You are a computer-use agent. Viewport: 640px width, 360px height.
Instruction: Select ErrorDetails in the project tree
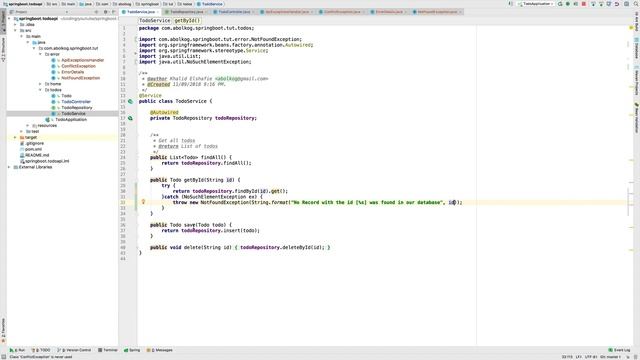pyautogui.click(x=72, y=72)
